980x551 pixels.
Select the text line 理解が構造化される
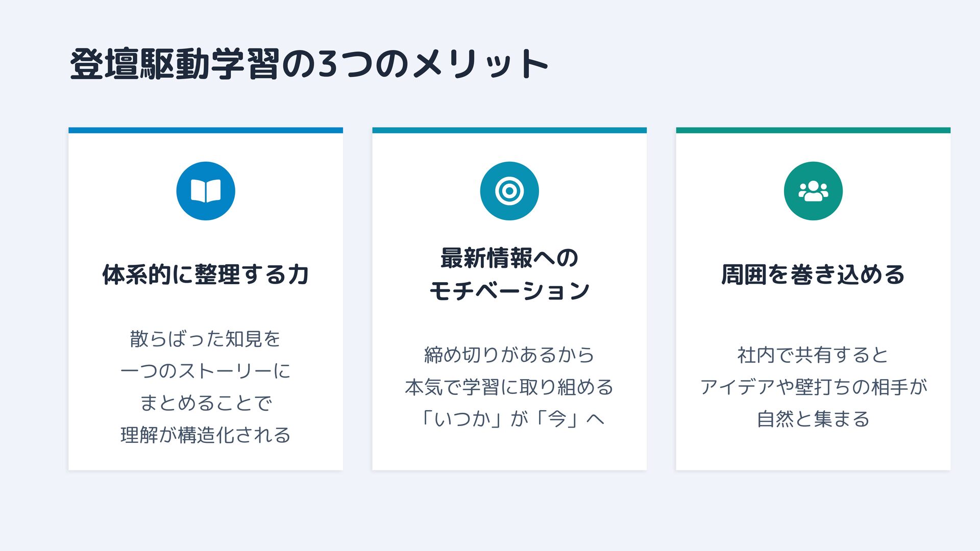pos(206,435)
